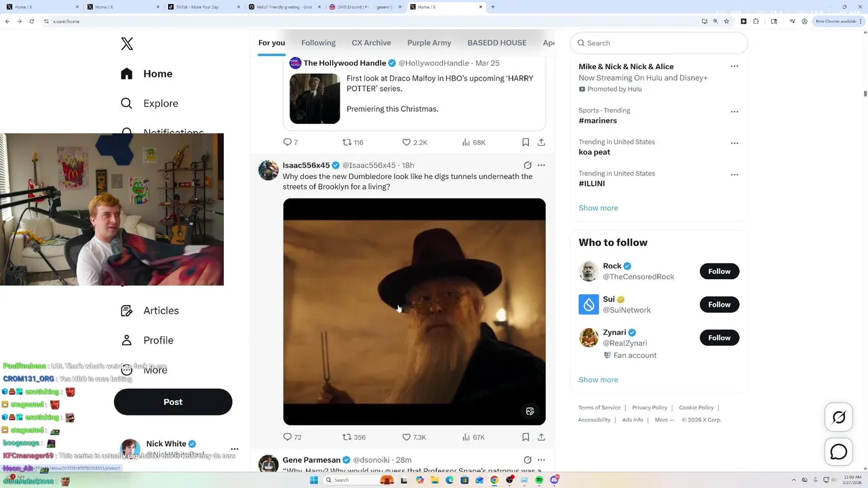The height and width of the screenshot is (488, 868).
Task: Repost the tweet with 356 reposts
Action: pos(354,437)
